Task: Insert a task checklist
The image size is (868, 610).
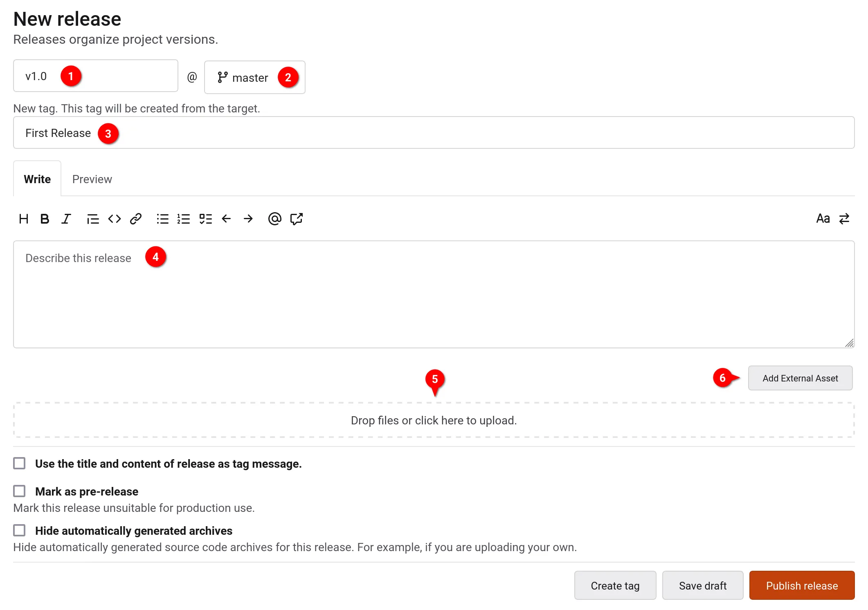Action: coord(205,219)
